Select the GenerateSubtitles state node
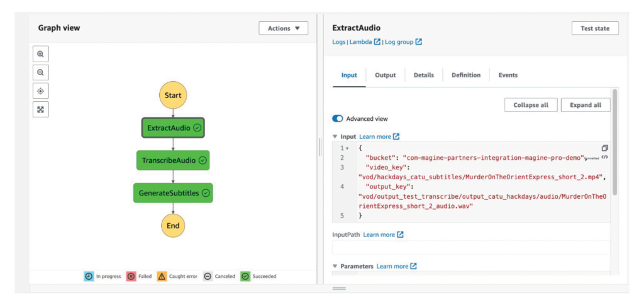This screenshot has height=305, width=644. [x=173, y=193]
